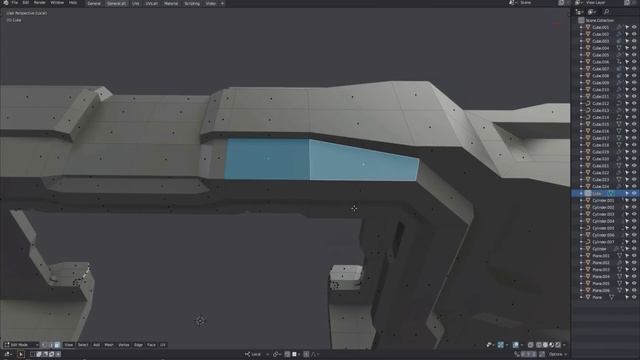The height and width of the screenshot is (360, 640).
Task: Select face select mode icon
Action: (57, 345)
